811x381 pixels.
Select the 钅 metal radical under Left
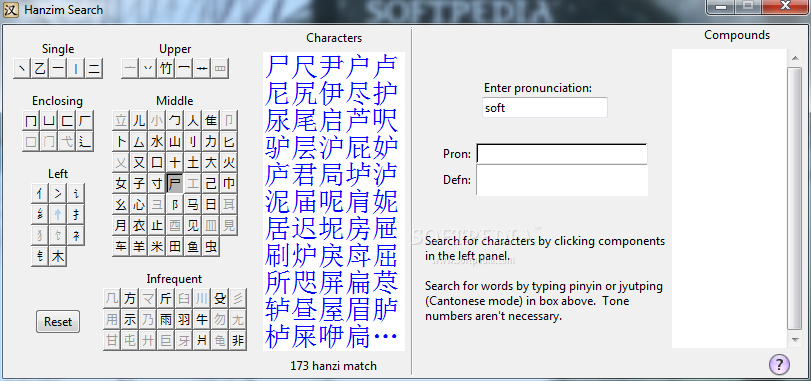click(x=40, y=256)
